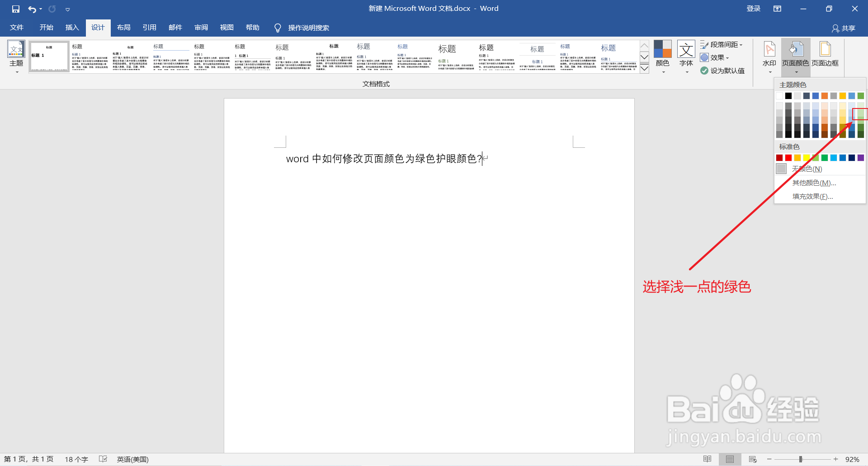The height and width of the screenshot is (466, 868).
Task: Pick the light green 60% lighter theme swatch
Action: click(x=861, y=113)
